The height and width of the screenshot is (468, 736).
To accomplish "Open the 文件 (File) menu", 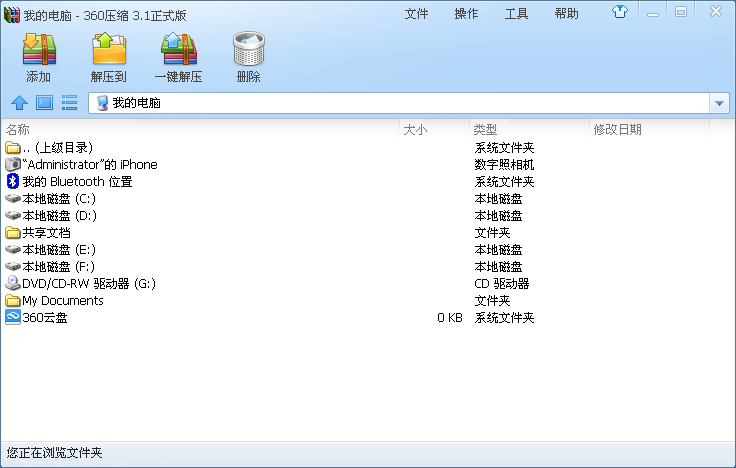I will click(416, 13).
